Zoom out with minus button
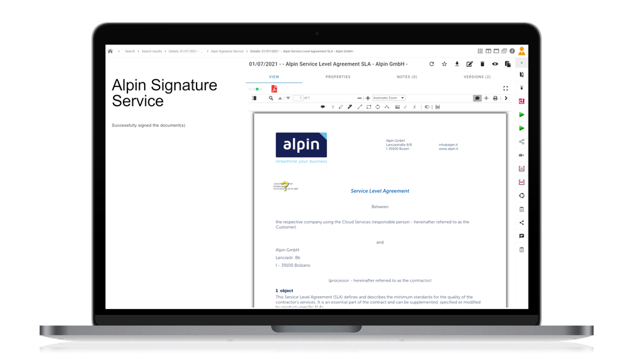 click(359, 98)
